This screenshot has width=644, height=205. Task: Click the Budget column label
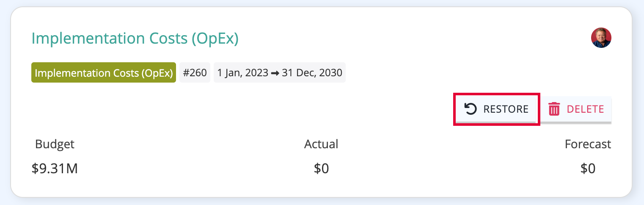click(x=55, y=144)
